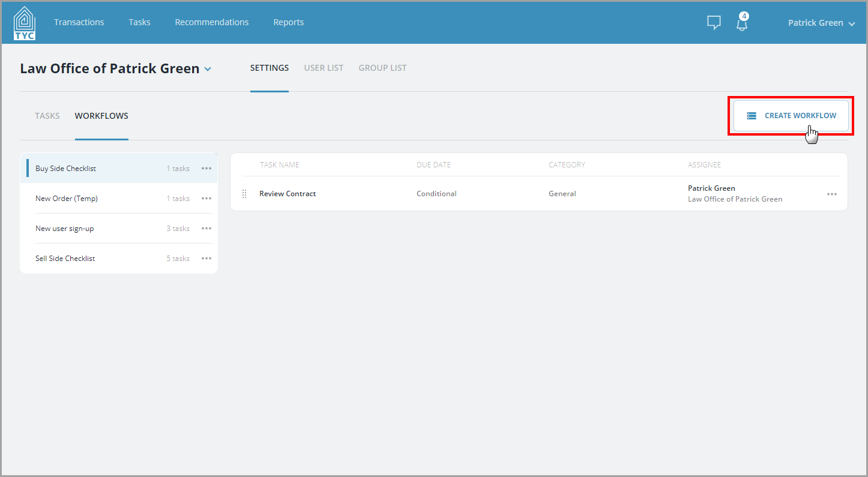Switch to the GROUP LIST tab
This screenshot has height=477, width=868.
(x=382, y=68)
